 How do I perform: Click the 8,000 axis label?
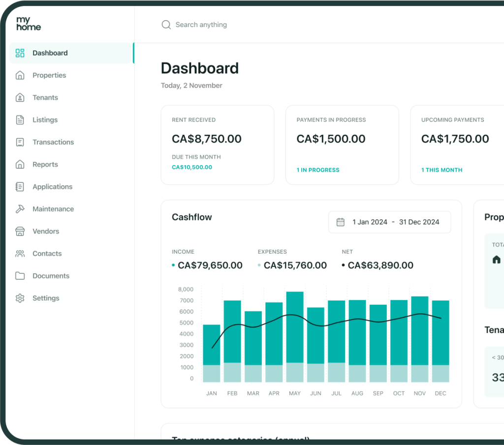(186, 290)
